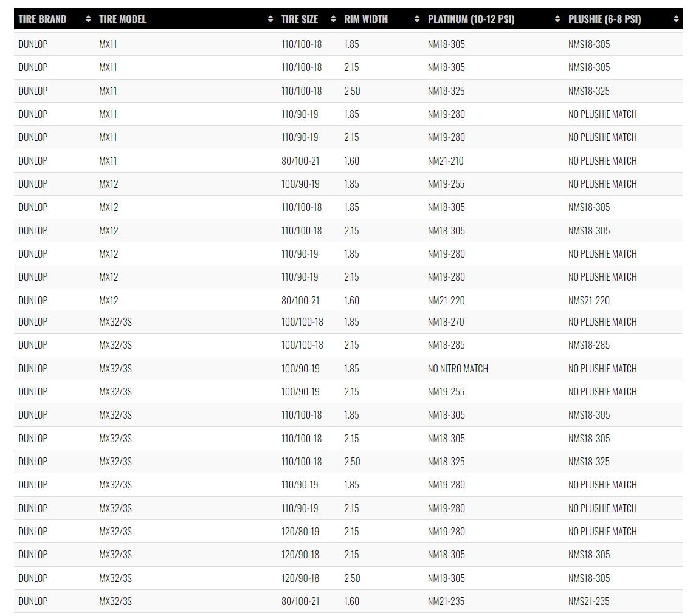Click the Rim Width header label
The width and height of the screenshot is (693, 616).
pos(365,19)
